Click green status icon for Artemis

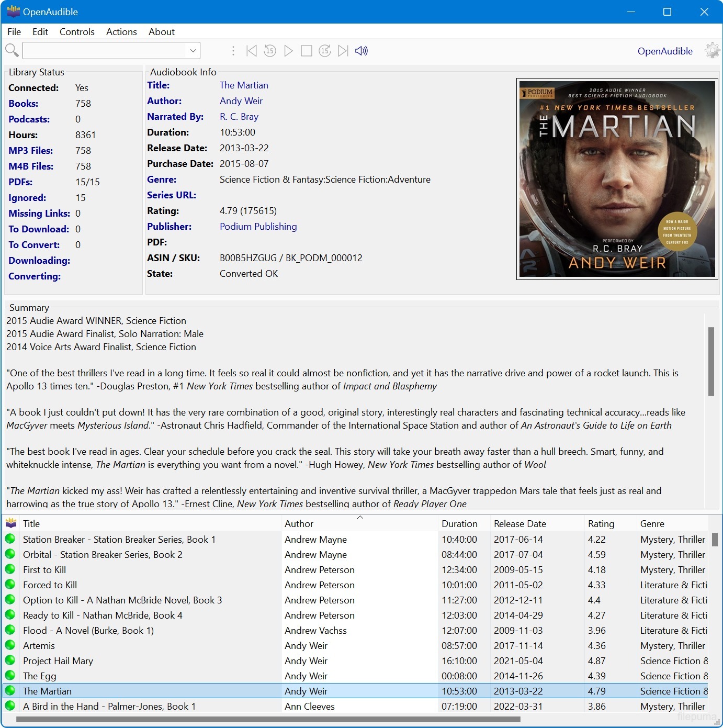point(10,645)
